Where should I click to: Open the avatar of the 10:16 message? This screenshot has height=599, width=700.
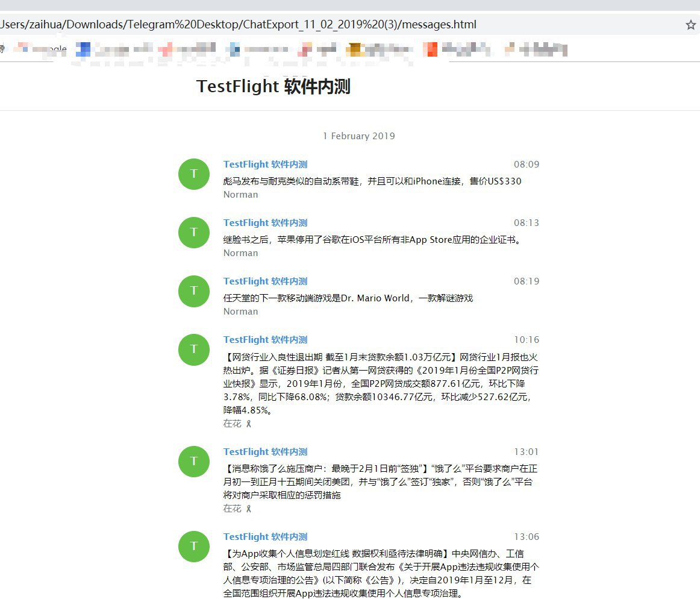click(x=194, y=350)
